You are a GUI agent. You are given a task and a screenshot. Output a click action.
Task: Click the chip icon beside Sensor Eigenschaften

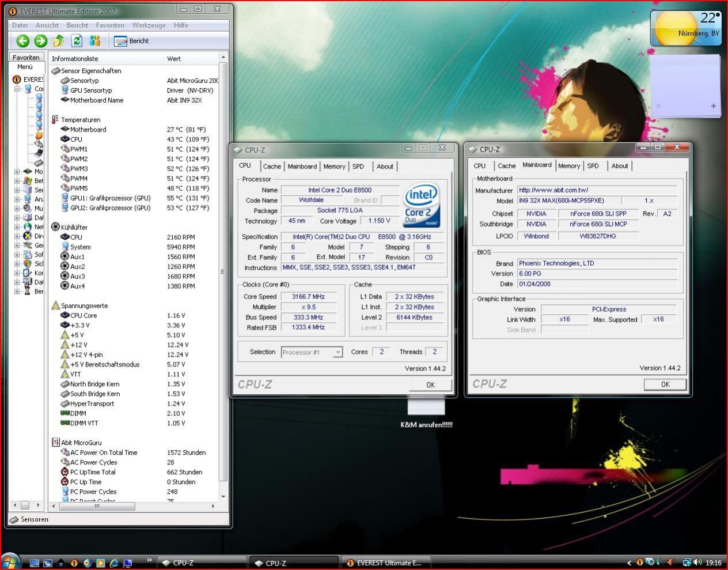tap(55, 71)
